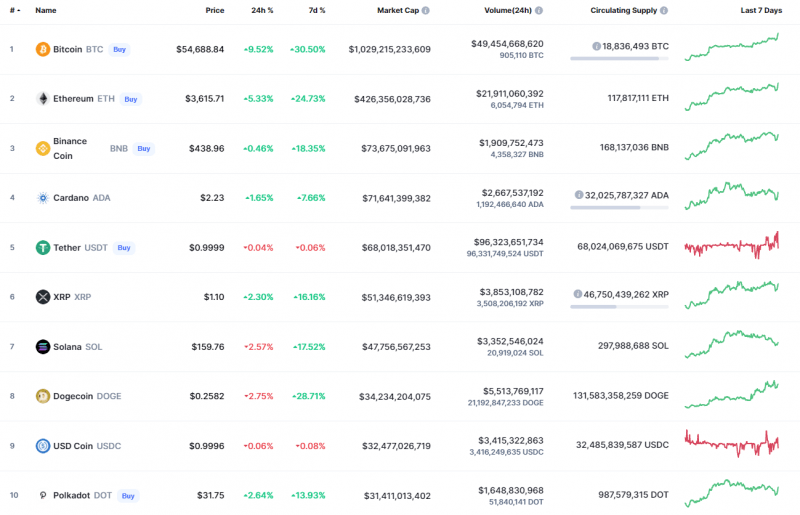Click the green Tether logo icon
The image size is (800, 515).
(43, 247)
